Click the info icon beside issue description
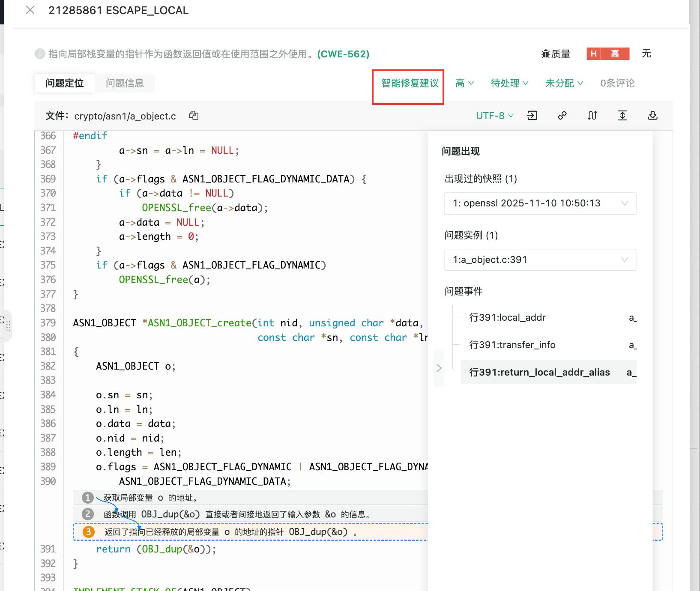This screenshot has width=700, height=591. click(x=40, y=54)
